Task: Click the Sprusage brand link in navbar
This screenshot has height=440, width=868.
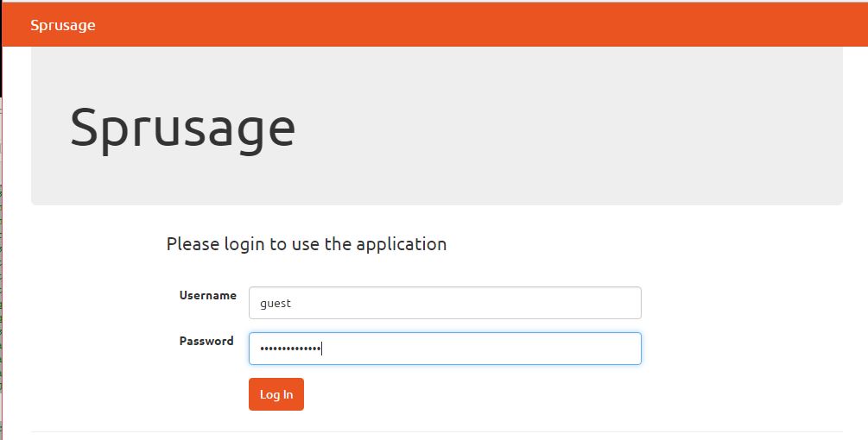Action: pyautogui.click(x=62, y=25)
